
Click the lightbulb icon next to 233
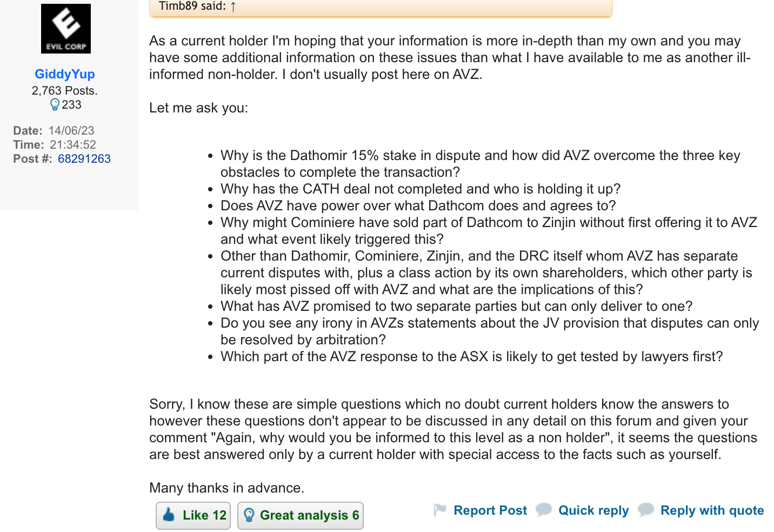point(55,104)
